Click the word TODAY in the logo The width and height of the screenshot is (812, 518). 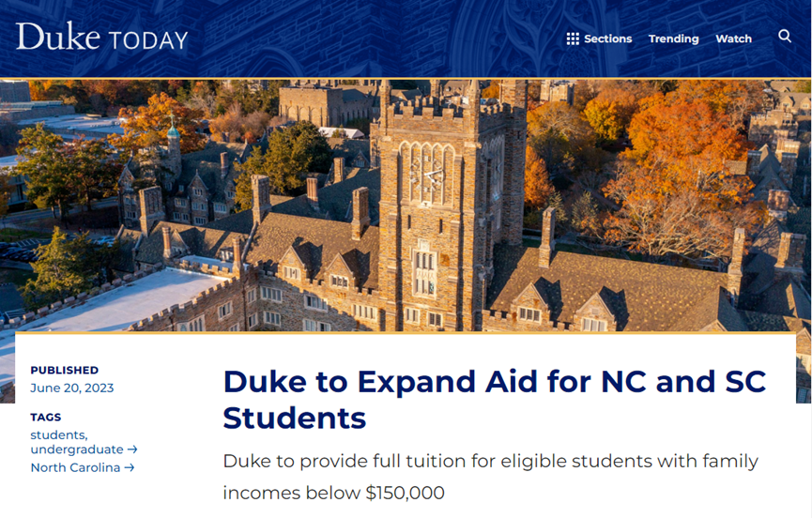coord(147,40)
